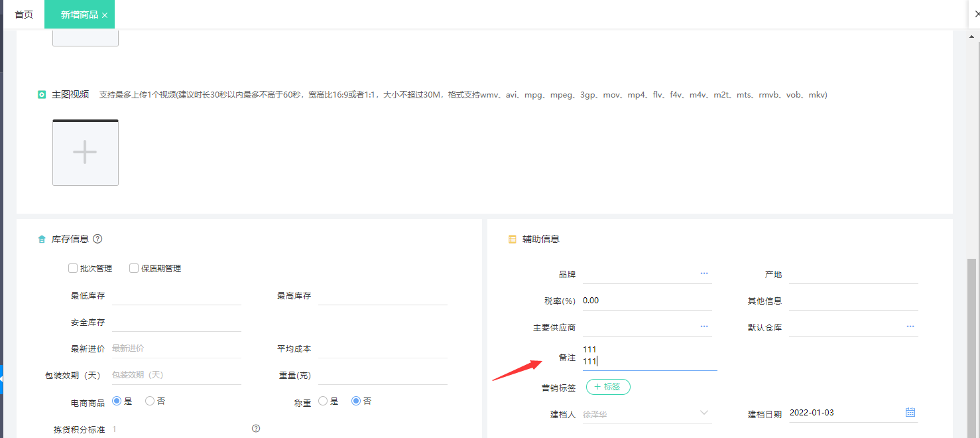The height and width of the screenshot is (438, 980).
Task: Click the 库存信息 help question mark
Action: click(x=97, y=239)
